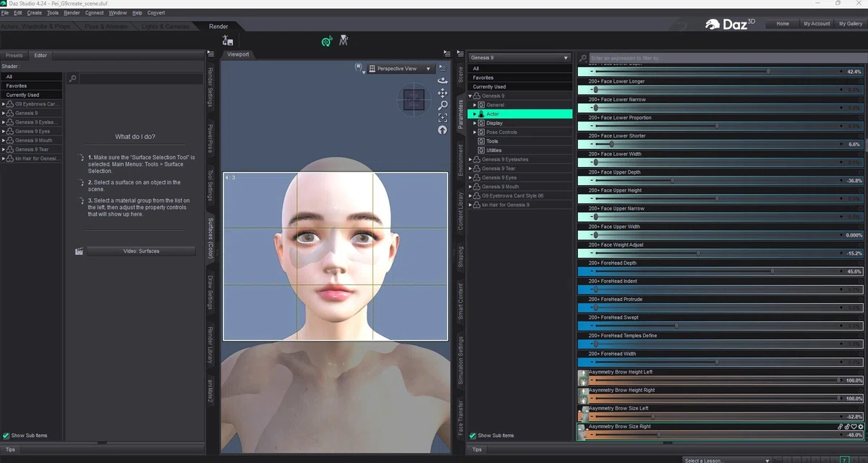Switch to the Presets tab
Image resolution: width=868 pixels, height=463 pixels.
[x=14, y=56]
